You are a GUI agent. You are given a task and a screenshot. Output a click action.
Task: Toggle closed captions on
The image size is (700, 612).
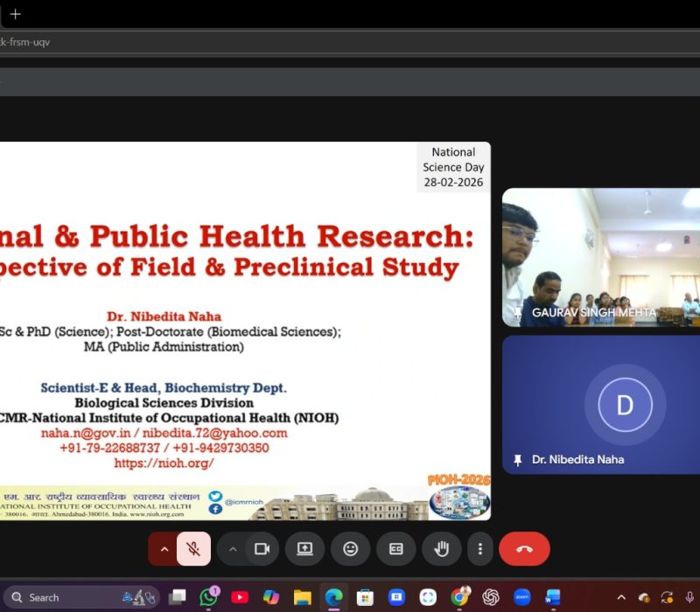pos(395,549)
